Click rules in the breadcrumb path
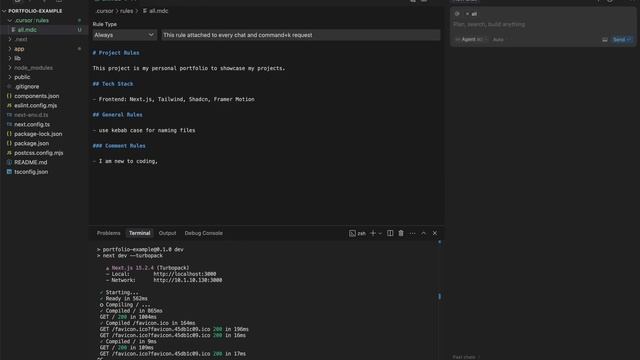Image resolution: width=640 pixels, height=360 pixels. pos(126,11)
